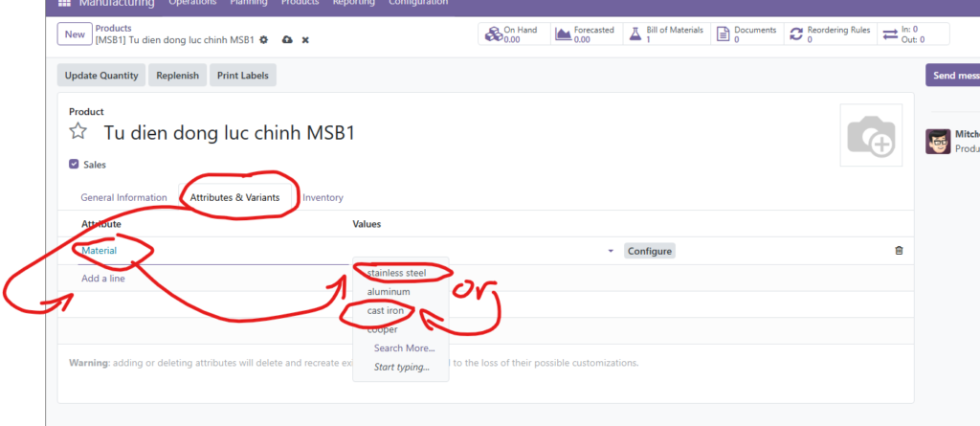The height and width of the screenshot is (426, 980).
Task: Click Add a line link
Action: tap(102, 279)
